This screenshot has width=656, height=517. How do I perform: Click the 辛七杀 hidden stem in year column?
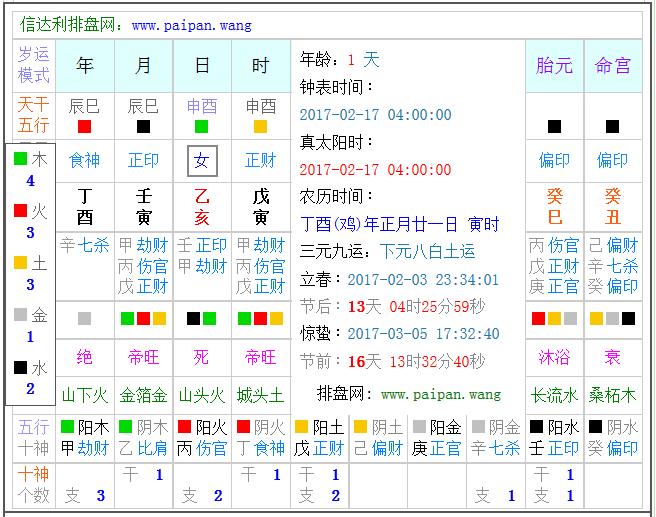(85, 245)
